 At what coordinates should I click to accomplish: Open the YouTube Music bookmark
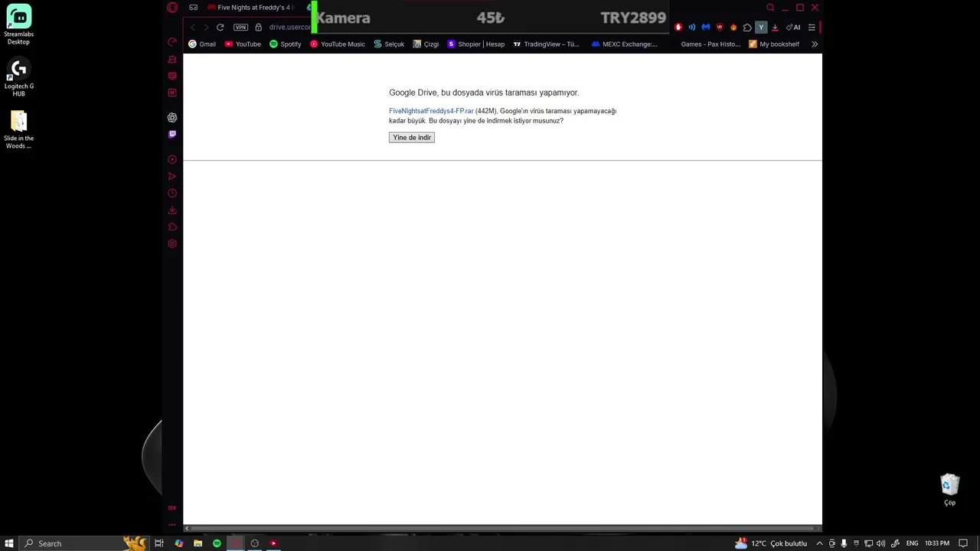click(x=338, y=44)
